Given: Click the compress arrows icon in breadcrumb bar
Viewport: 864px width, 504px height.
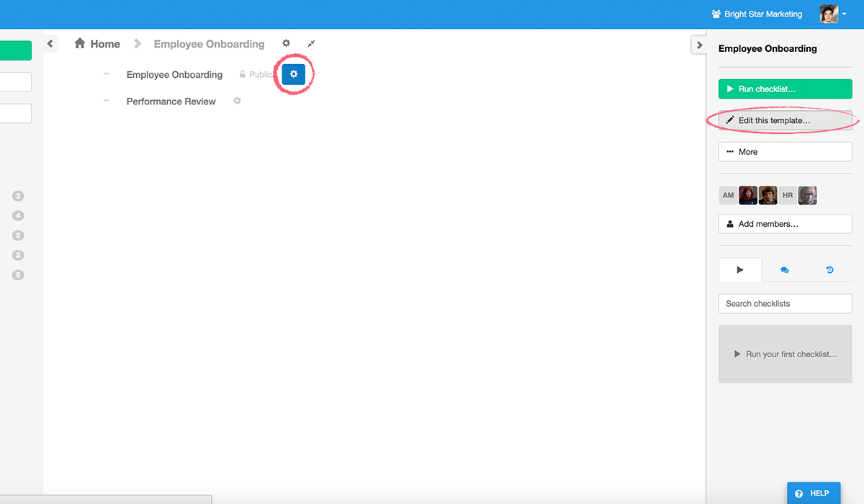Looking at the screenshot, I should (311, 43).
